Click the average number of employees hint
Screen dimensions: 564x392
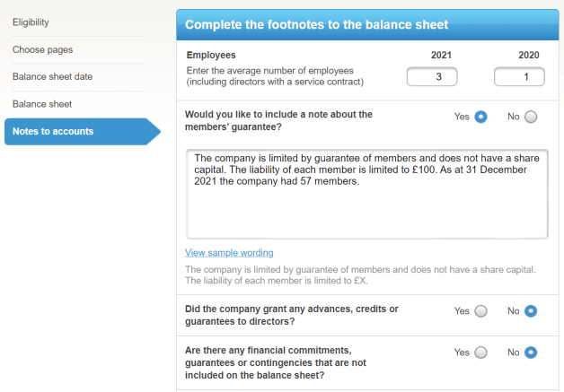pos(274,76)
